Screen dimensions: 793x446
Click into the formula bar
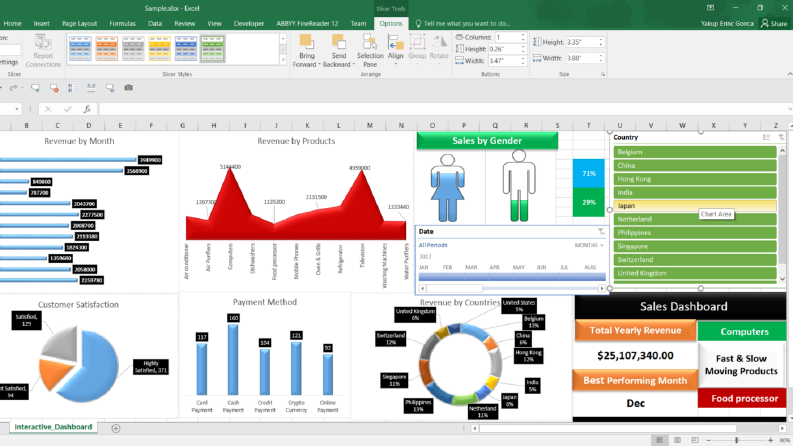443,109
